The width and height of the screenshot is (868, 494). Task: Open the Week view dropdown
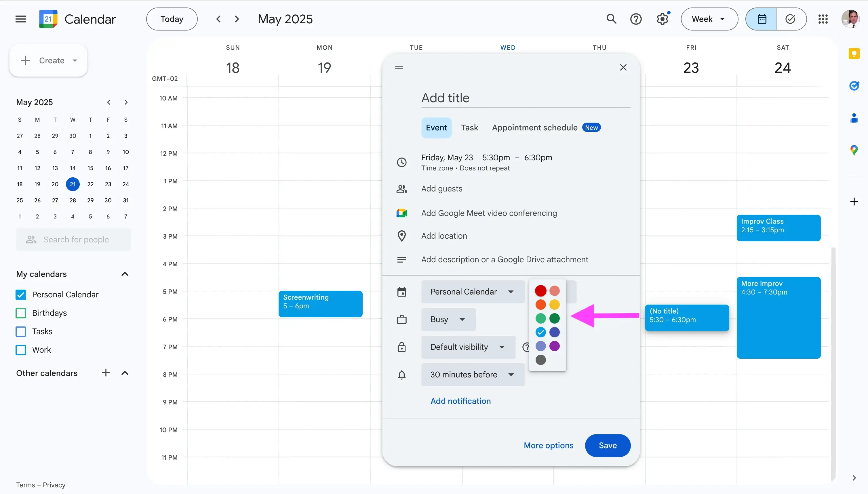pos(709,19)
